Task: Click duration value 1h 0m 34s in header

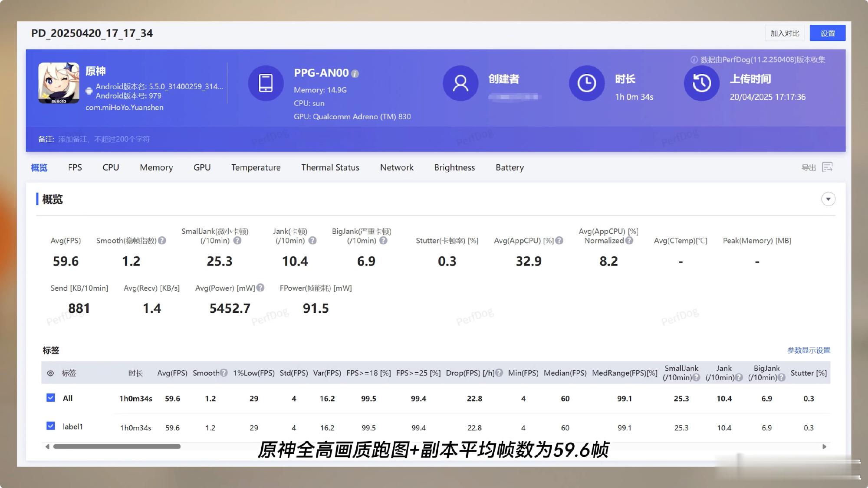Action: click(634, 97)
